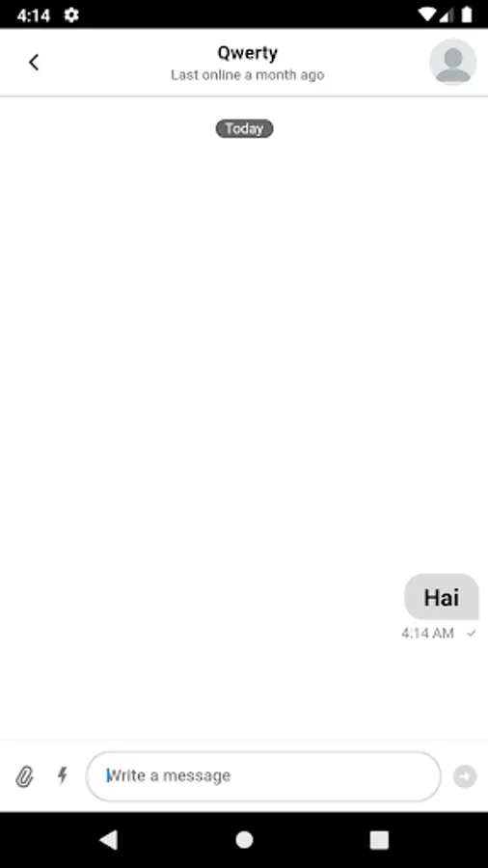This screenshot has height=868, width=488.
Task: Open quick replies lightning bolt icon
Action: 63,775
